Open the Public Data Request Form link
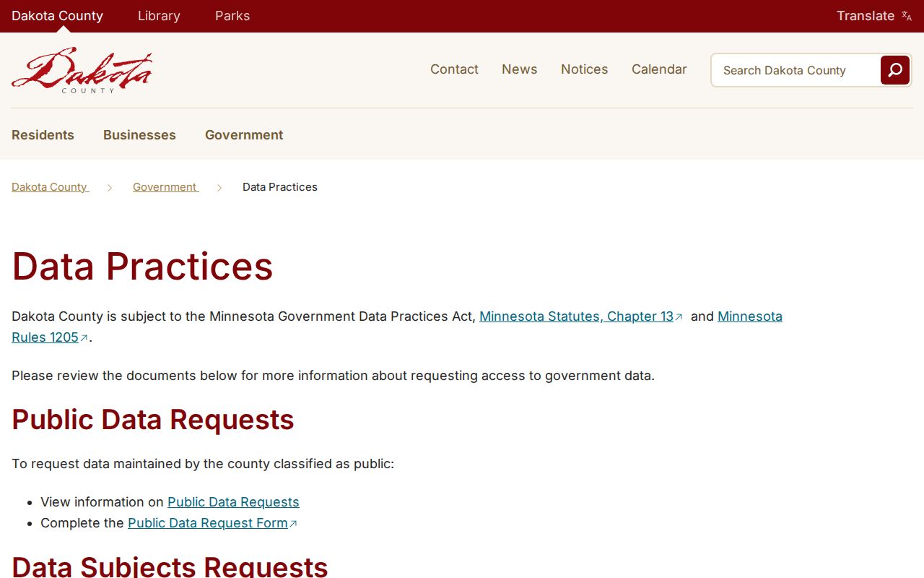 point(208,523)
